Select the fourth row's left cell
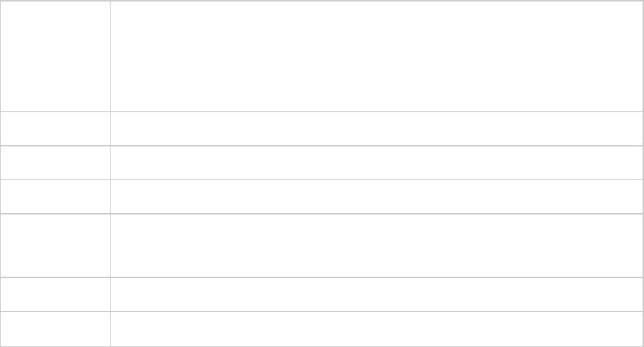 55,196
